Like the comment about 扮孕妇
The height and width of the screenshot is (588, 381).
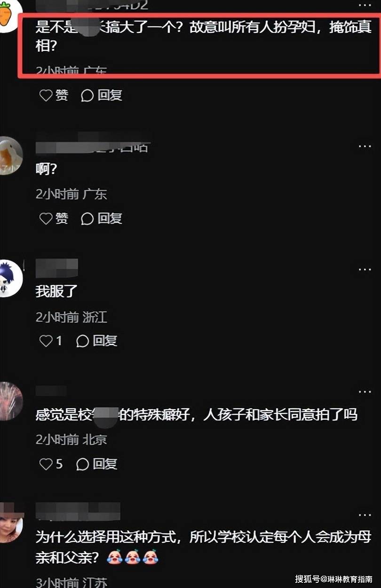[53, 95]
